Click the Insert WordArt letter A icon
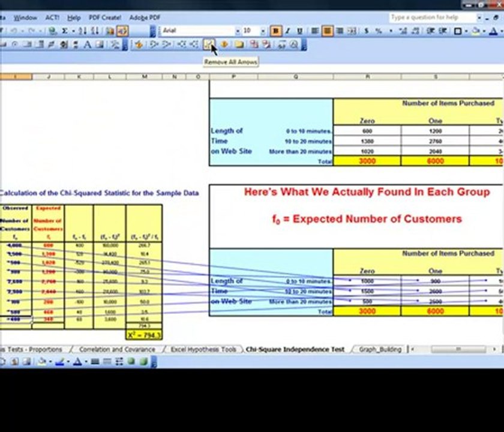Image resolution: width=504 pixels, height=432 pixels. pos(87,44)
